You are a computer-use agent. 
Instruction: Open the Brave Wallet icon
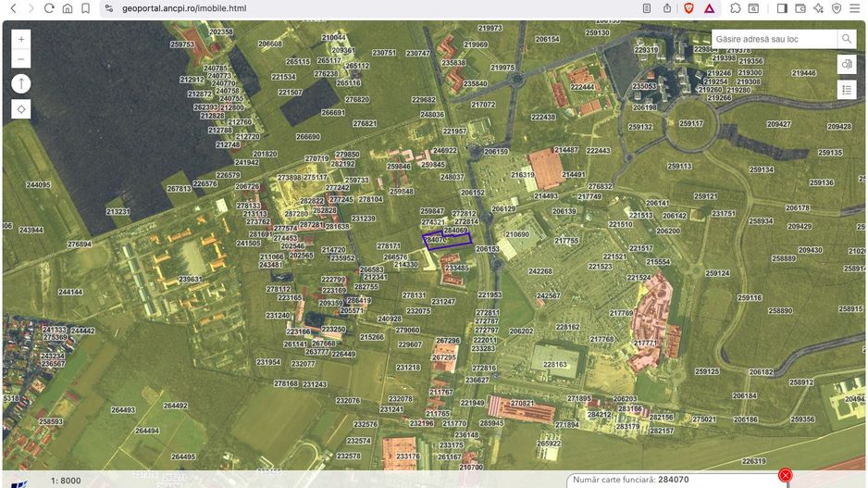pos(800,8)
